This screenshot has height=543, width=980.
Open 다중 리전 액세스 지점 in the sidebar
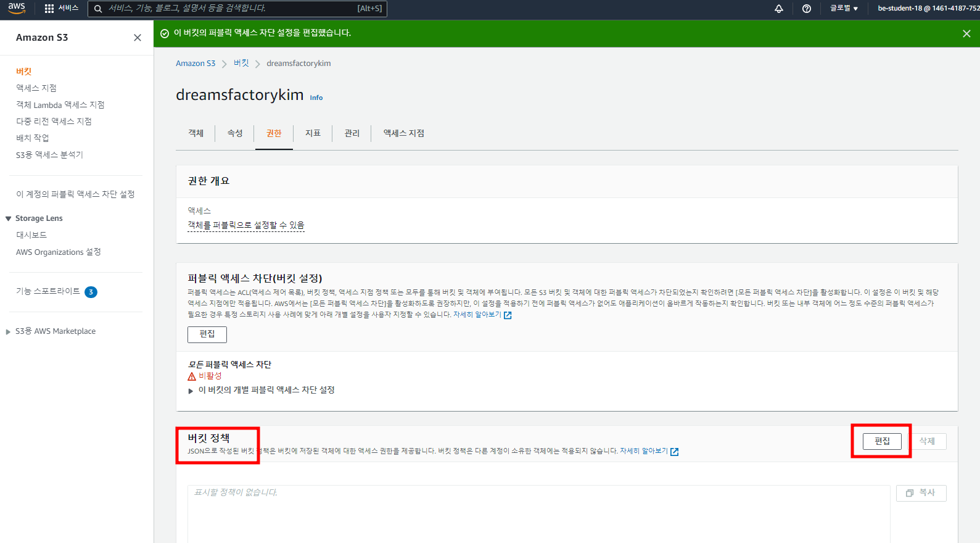[54, 122]
